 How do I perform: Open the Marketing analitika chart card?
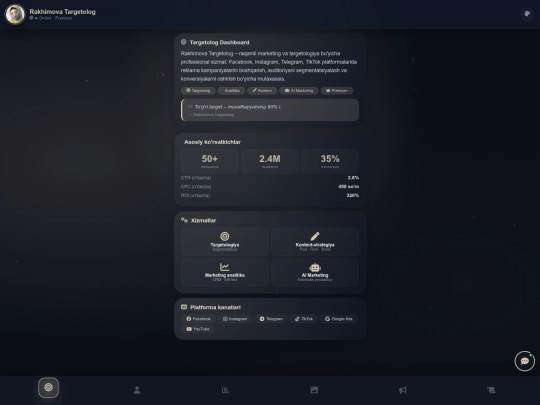coord(225,272)
